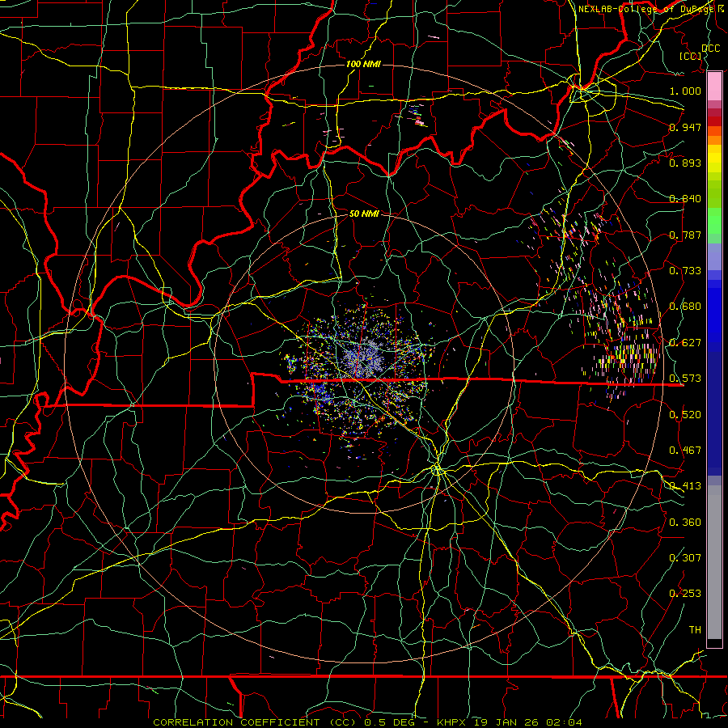Screen dimensions: 728x728
Task: Select the 0.413 color scale value
Action: (x=685, y=486)
